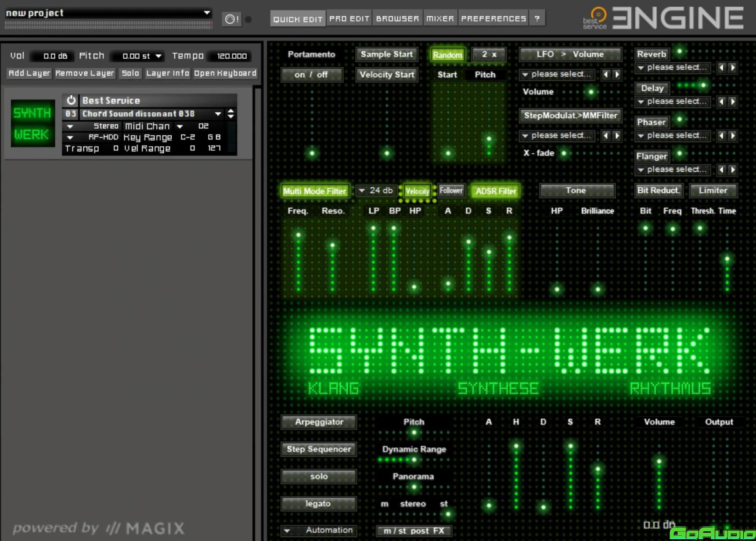Go to previous Reverb preset
This screenshot has width=756, height=541.
click(721, 68)
